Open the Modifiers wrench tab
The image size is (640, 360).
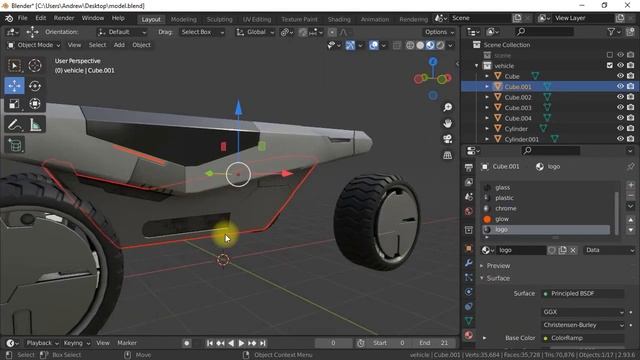pyautogui.click(x=469, y=263)
